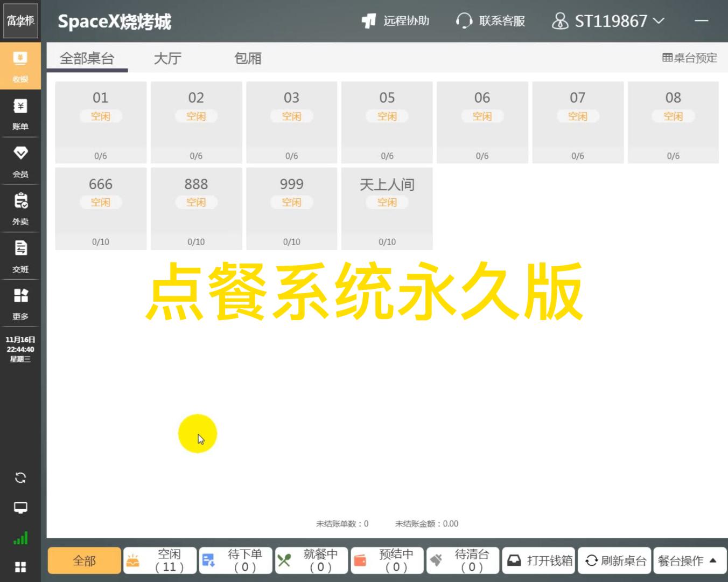728x582 pixels.
Task: Select table 02
Action: (196, 122)
